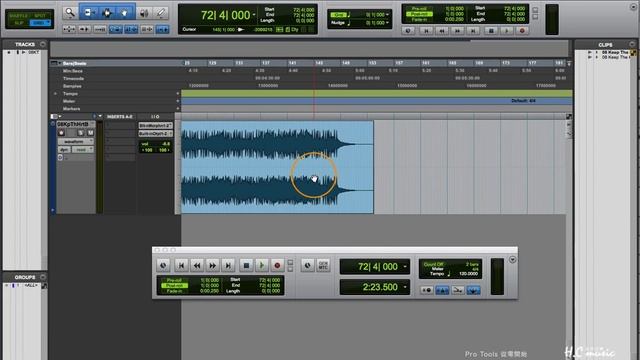The width and height of the screenshot is (640, 360).
Task: Toggle Online button in floating Transport window
Action: pos(163,265)
